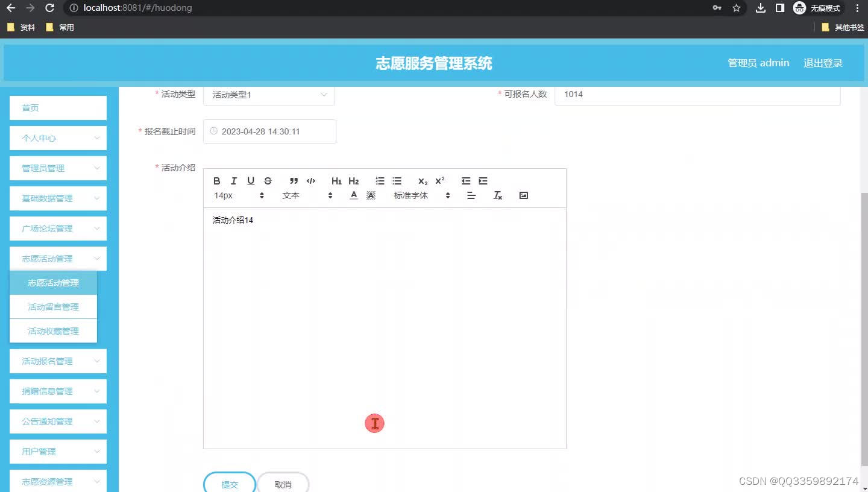Open the 资料 bookmark folder
Image resolution: width=868 pixels, height=492 pixels.
[21, 27]
